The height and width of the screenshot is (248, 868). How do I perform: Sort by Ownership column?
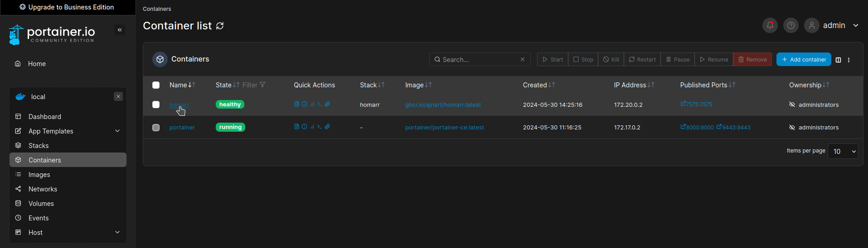coord(809,85)
